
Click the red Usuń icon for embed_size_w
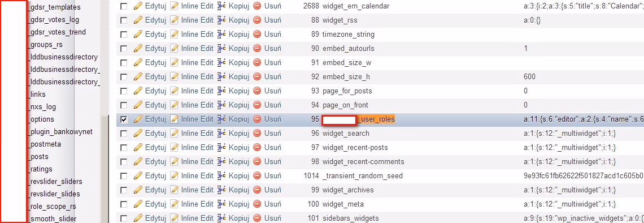pyautogui.click(x=258, y=62)
